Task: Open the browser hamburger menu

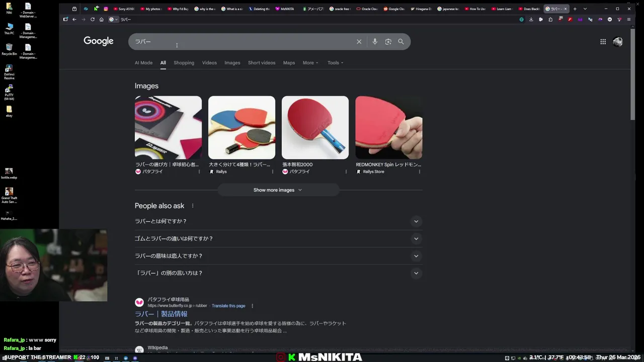Action: [x=628, y=20]
